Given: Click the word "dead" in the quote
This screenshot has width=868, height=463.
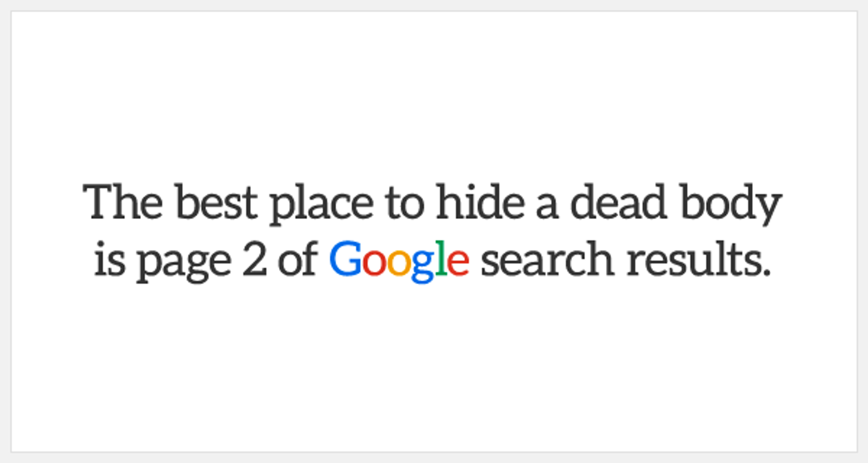Looking at the screenshot, I should 618,202.
